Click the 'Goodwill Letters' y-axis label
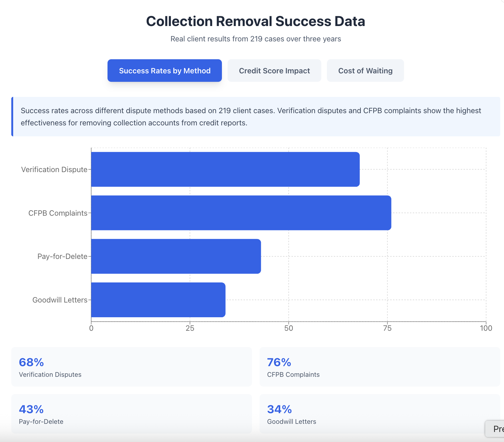504x442 pixels. click(x=60, y=300)
